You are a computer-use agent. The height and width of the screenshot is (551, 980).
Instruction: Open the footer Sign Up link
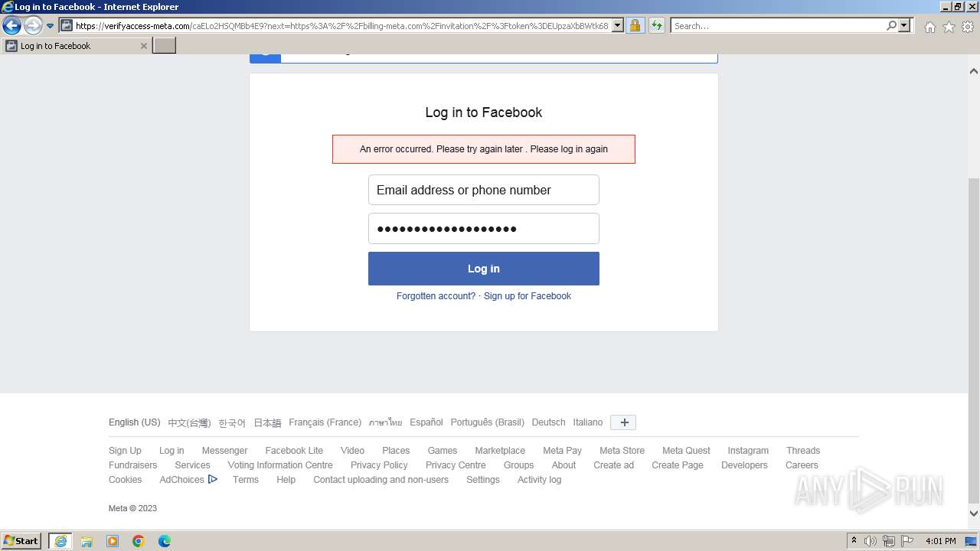pyautogui.click(x=125, y=451)
